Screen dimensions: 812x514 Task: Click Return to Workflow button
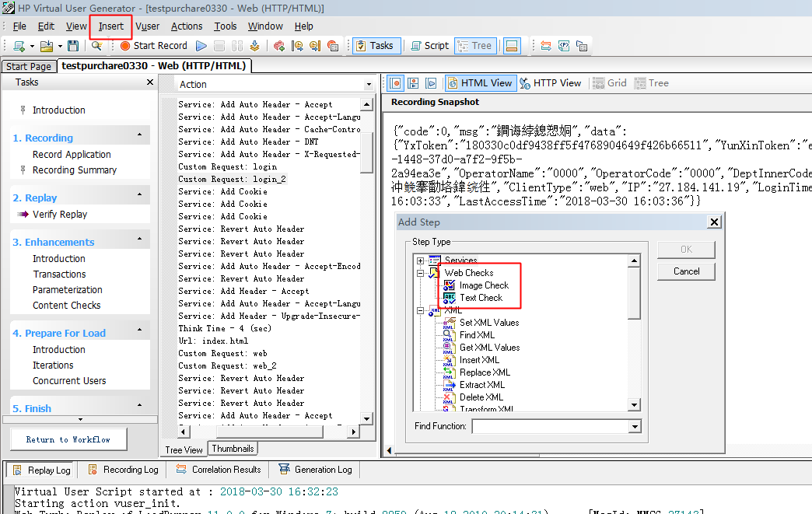tap(68, 439)
